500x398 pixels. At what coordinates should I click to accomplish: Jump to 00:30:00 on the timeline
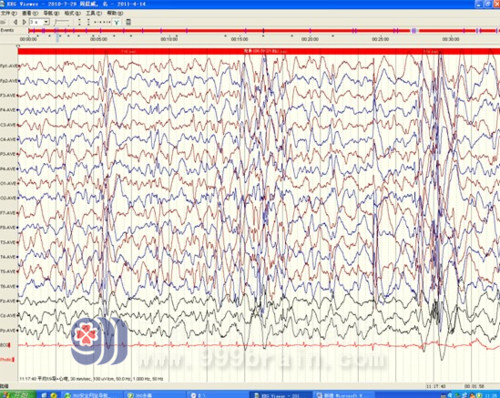point(451,39)
